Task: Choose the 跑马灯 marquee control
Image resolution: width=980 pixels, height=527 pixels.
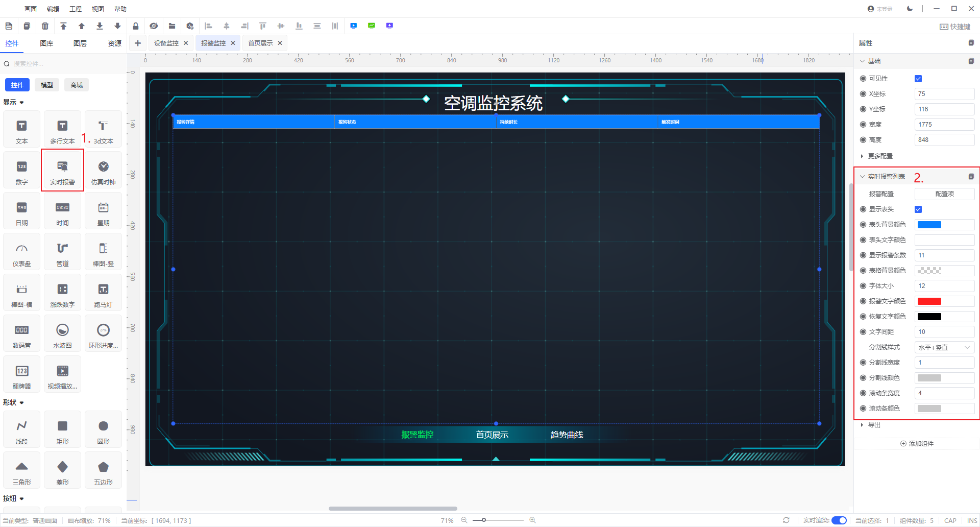Action: click(x=103, y=293)
